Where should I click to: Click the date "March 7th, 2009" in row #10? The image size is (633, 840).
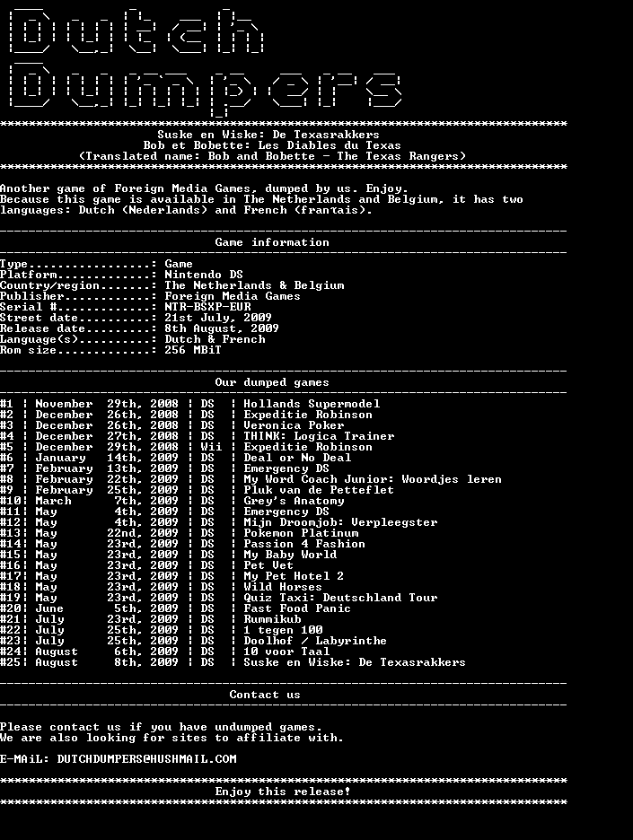[107, 501]
